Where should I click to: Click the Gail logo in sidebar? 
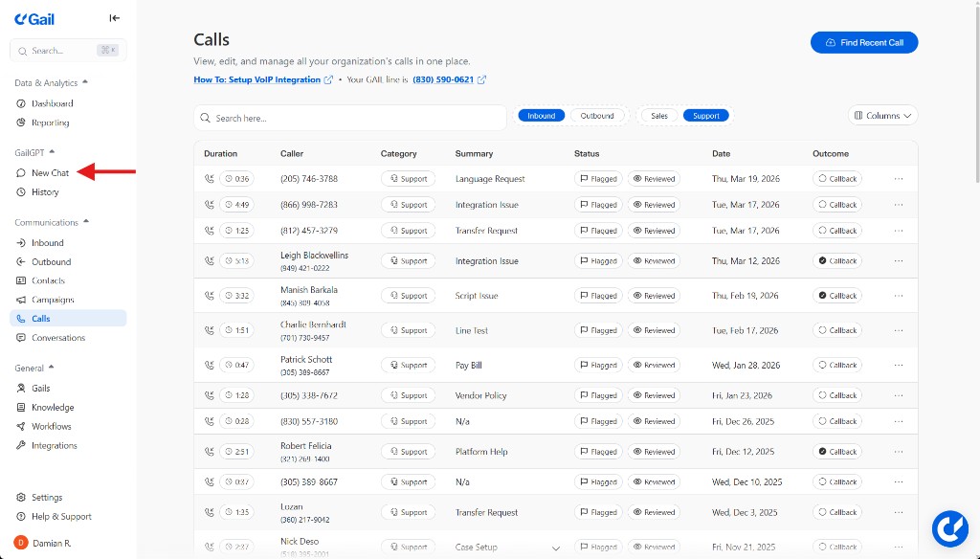[33, 18]
